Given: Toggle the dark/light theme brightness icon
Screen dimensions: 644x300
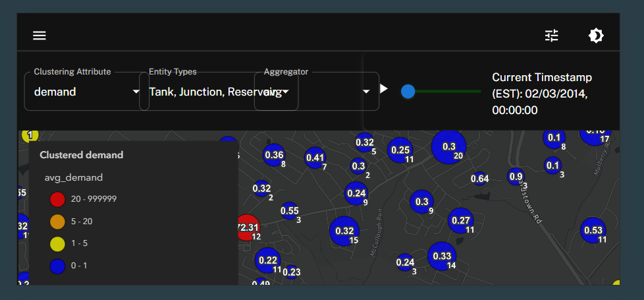Looking at the screenshot, I should (596, 36).
